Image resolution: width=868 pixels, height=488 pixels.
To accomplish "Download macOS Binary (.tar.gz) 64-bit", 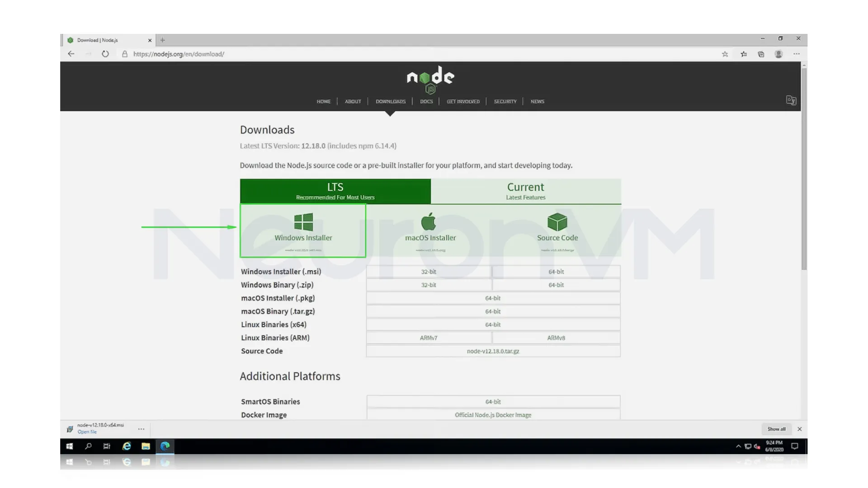I will tap(493, 311).
